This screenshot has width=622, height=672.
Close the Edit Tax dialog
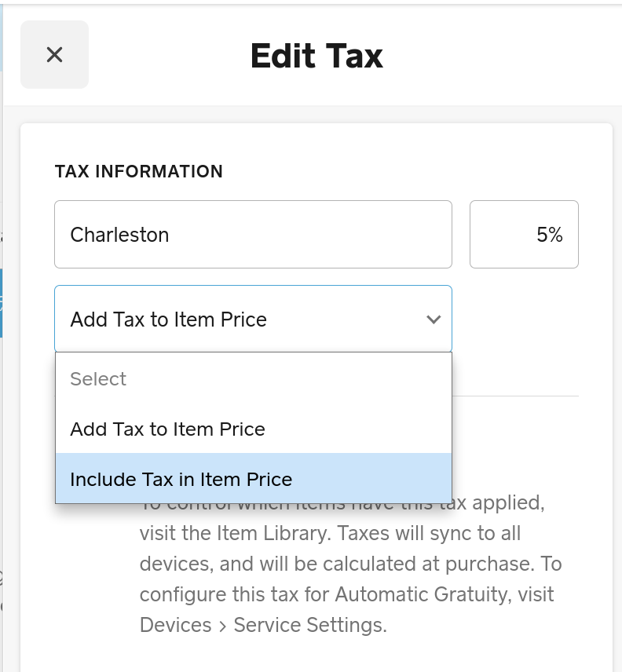[54, 55]
